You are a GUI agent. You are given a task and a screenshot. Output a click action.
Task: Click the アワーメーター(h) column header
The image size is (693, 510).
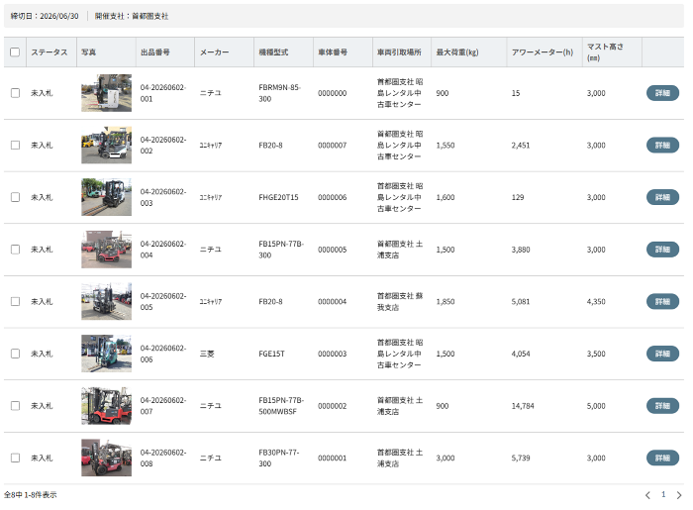[x=542, y=52]
